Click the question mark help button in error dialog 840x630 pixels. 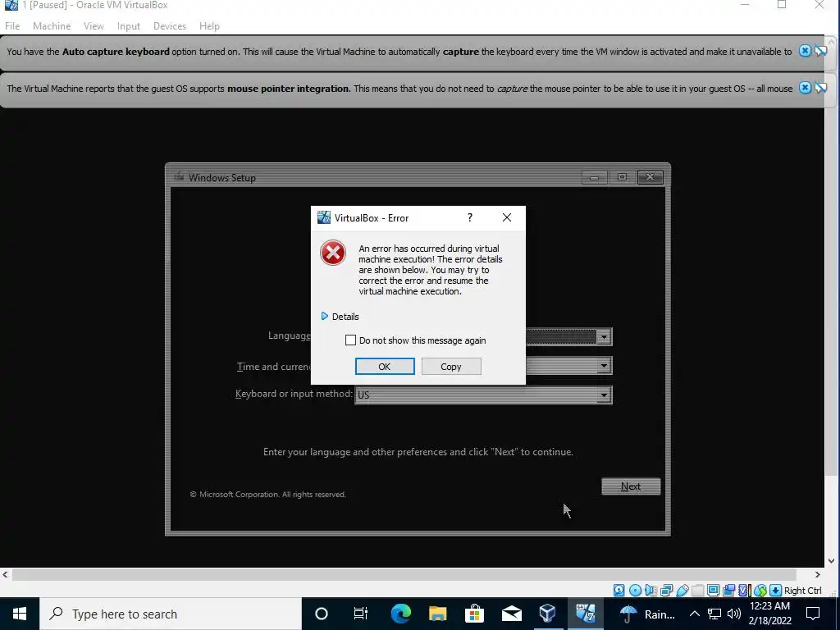click(x=470, y=217)
